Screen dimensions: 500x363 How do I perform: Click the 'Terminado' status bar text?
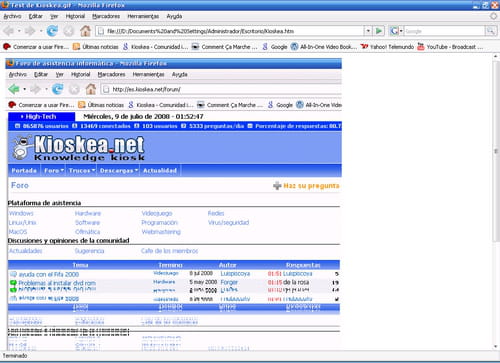(15, 356)
